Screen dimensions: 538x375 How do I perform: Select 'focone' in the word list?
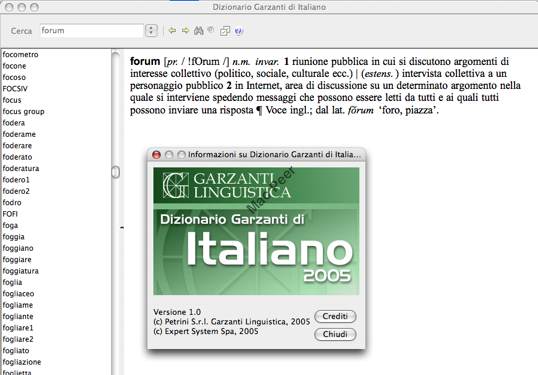14,66
